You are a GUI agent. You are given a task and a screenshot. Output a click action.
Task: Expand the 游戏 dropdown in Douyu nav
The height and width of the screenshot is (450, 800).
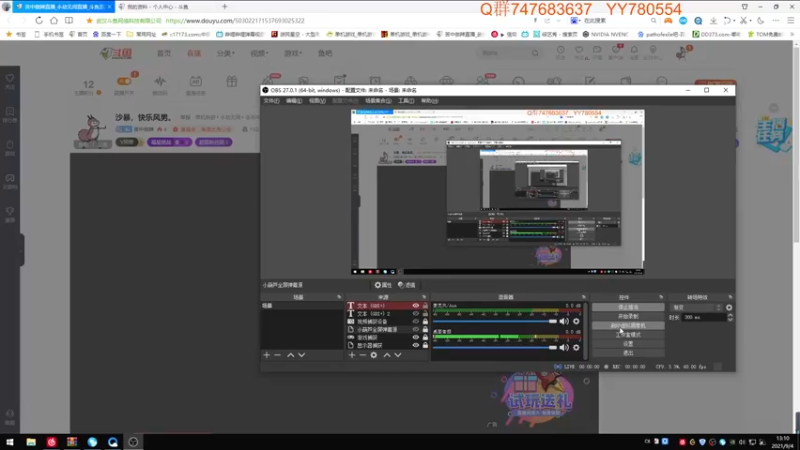(293, 53)
